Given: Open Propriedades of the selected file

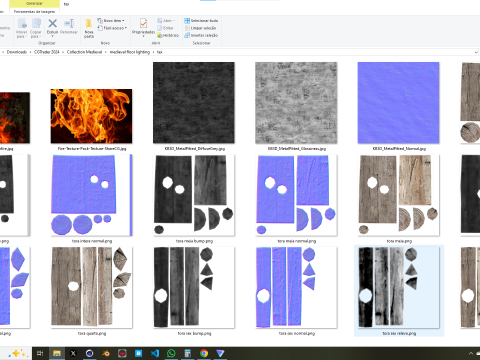Looking at the screenshot, I should tap(143, 26).
